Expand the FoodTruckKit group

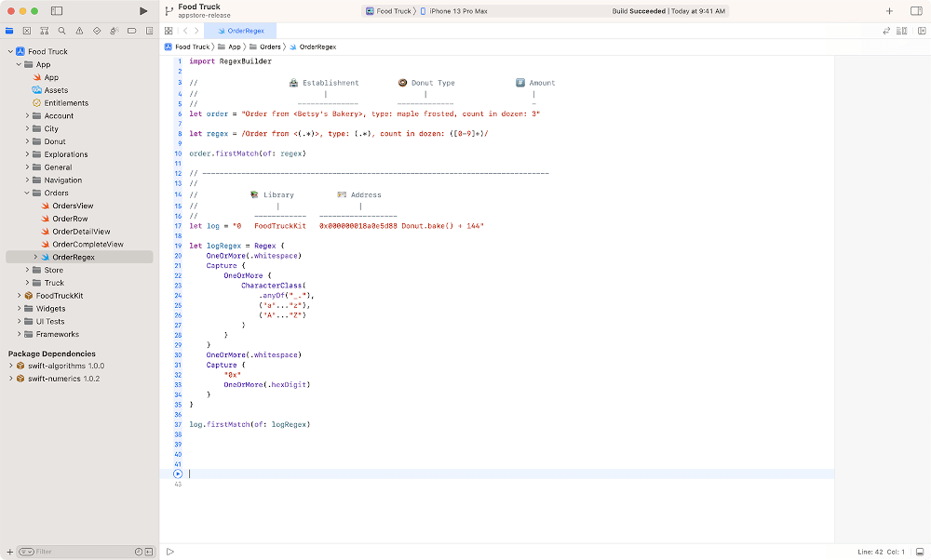click(x=17, y=295)
